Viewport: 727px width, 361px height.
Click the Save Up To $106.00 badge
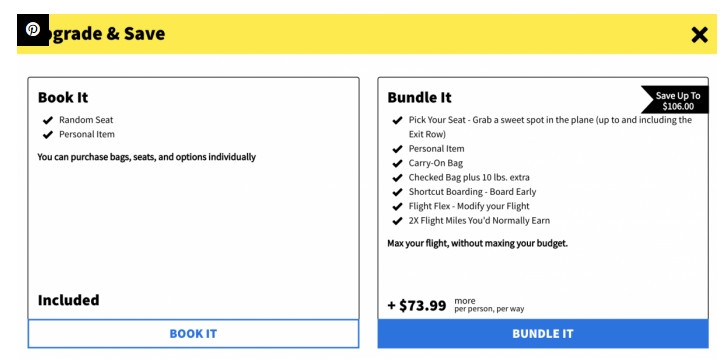[676, 100]
